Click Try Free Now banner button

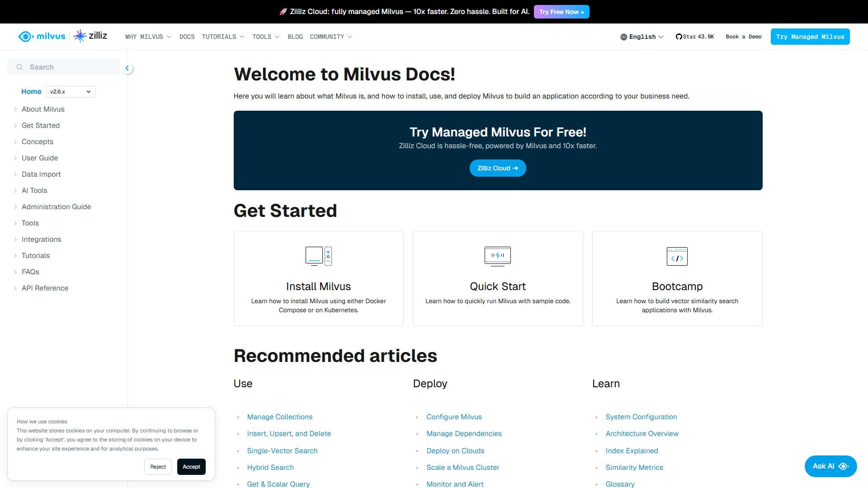561,12
